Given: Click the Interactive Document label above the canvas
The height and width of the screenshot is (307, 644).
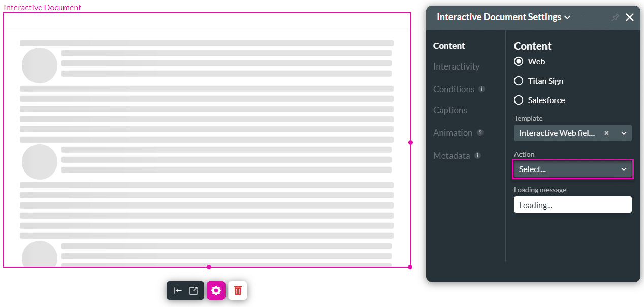Looking at the screenshot, I should coord(42,7).
